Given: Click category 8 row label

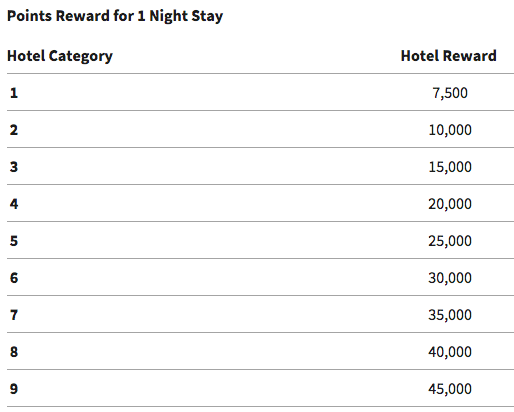Looking at the screenshot, I should pyautogui.click(x=14, y=352).
